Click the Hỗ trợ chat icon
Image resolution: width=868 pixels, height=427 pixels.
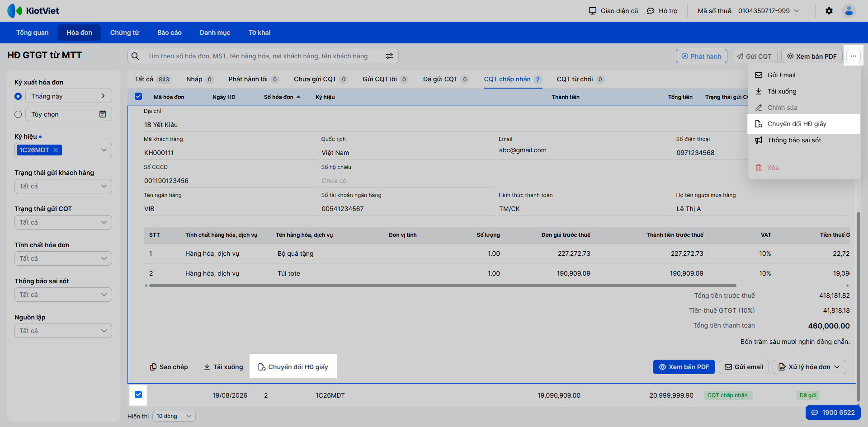coord(651,11)
